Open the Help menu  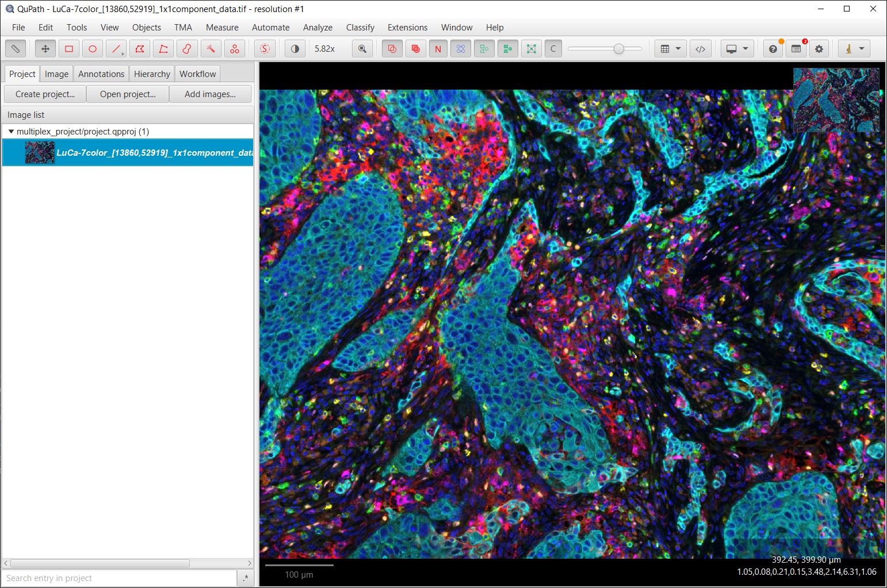point(495,27)
